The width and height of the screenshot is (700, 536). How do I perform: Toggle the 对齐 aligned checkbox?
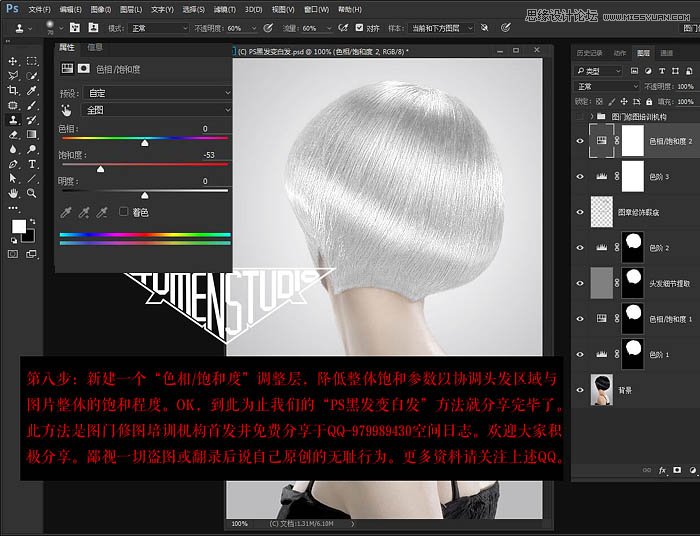click(359, 28)
